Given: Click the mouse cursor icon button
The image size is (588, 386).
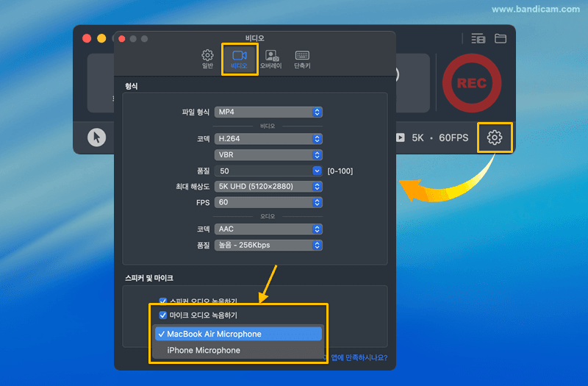Looking at the screenshot, I should (x=96, y=137).
